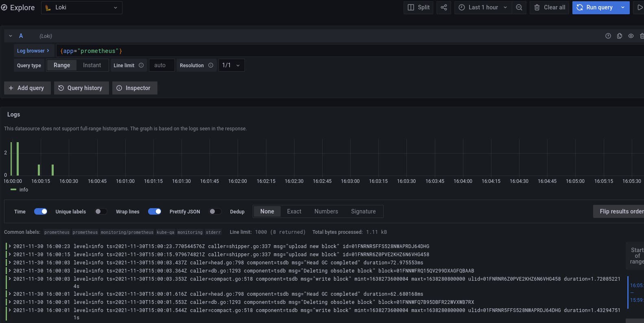Click the split panel icon in Split button

(411, 7)
